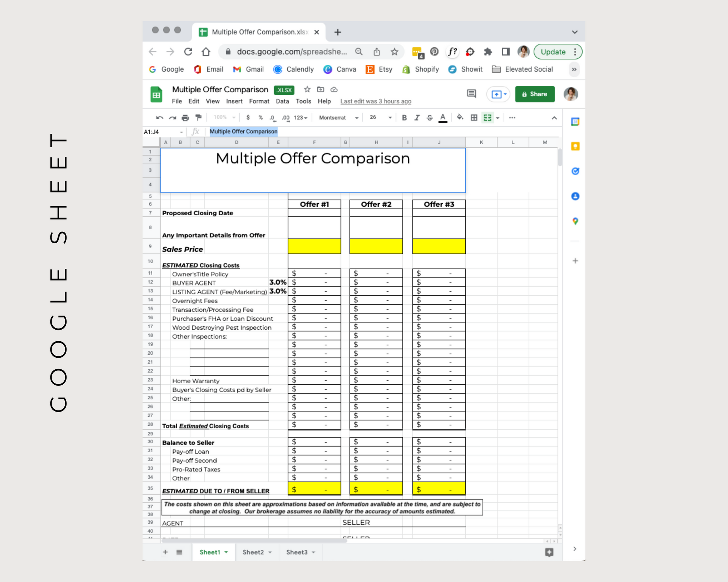This screenshot has width=728, height=582.
Task: Open Google Keep from side panel
Action: click(575, 146)
